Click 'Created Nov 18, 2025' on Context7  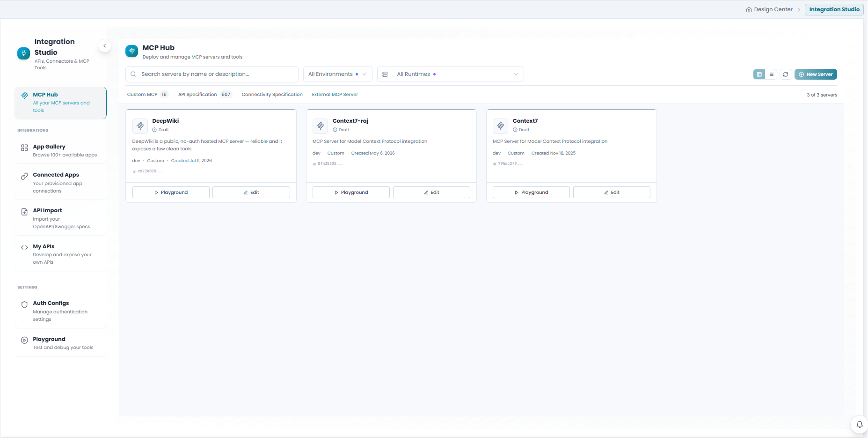click(x=554, y=153)
